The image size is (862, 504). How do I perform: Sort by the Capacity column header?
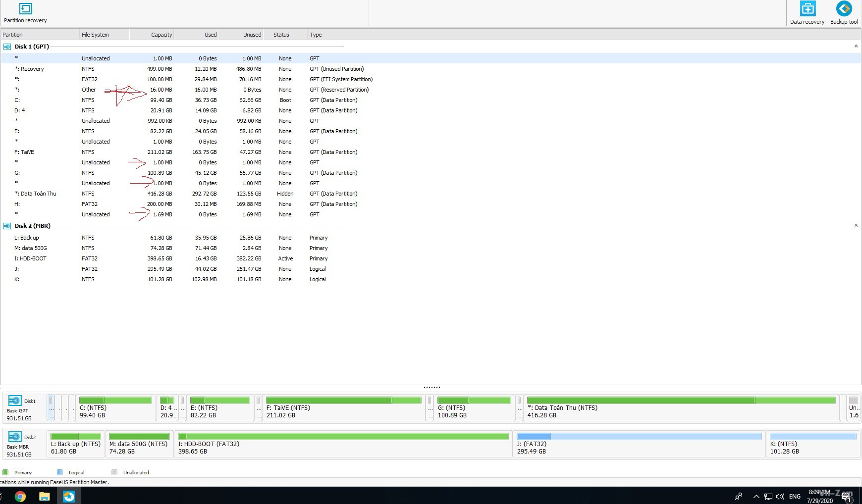tap(162, 35)
